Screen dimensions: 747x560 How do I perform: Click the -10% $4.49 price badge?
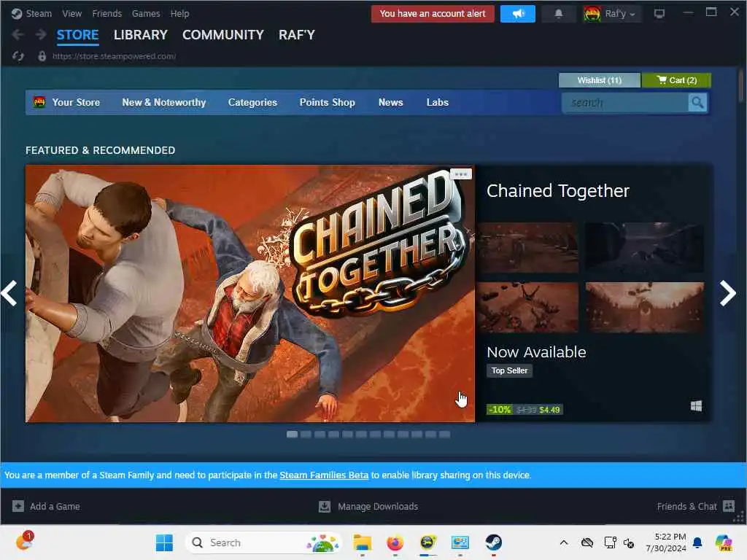pos(525,410)
